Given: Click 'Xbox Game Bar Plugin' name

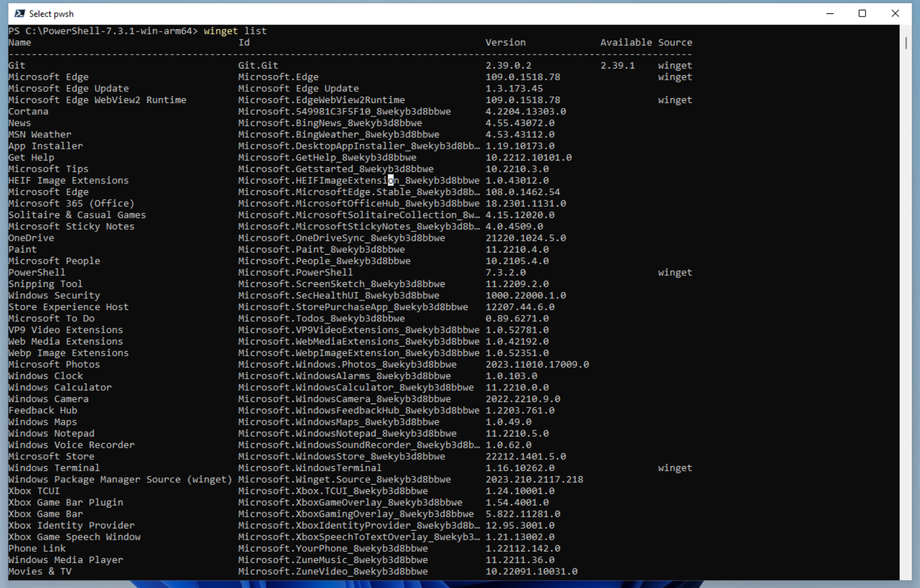Looking at the screenshot, I should coord(66,502).
